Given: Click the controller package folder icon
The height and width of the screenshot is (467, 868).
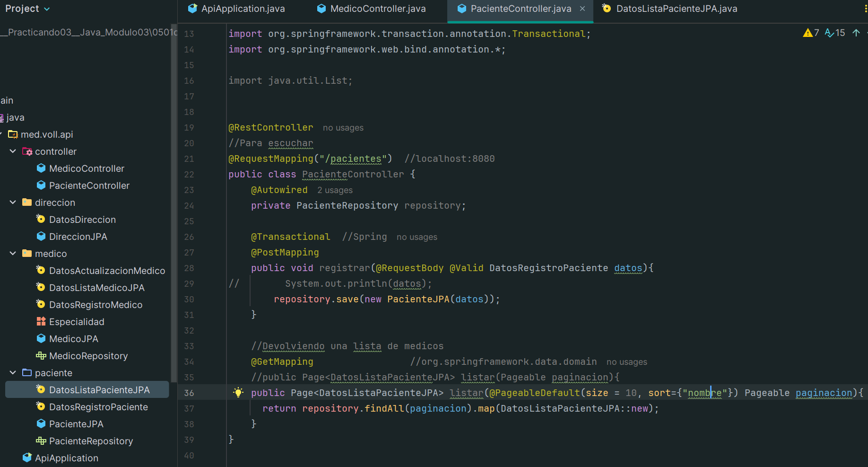Looking at the screenshot, I should [27, 151].
